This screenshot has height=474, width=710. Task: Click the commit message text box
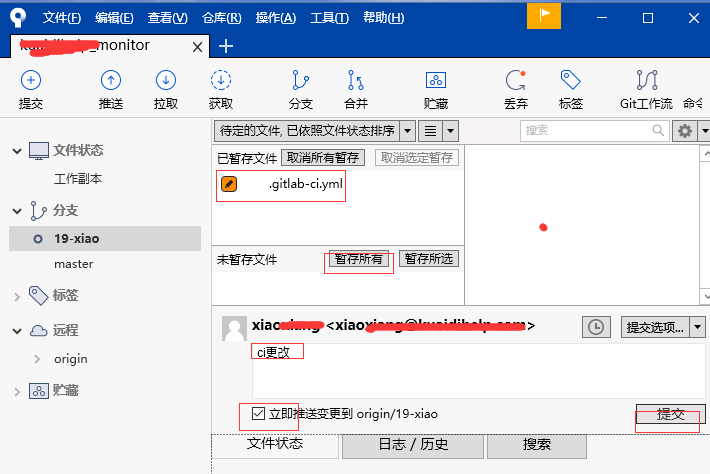point(479,370)
